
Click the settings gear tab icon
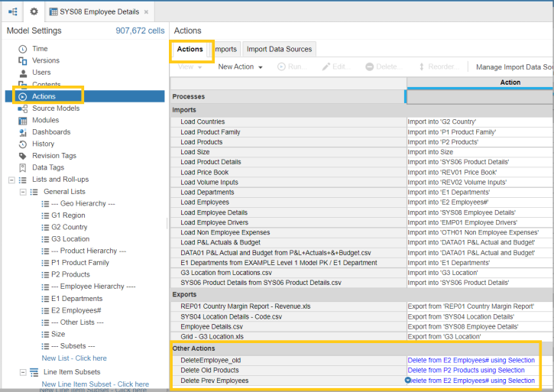(x=34, y=11)
